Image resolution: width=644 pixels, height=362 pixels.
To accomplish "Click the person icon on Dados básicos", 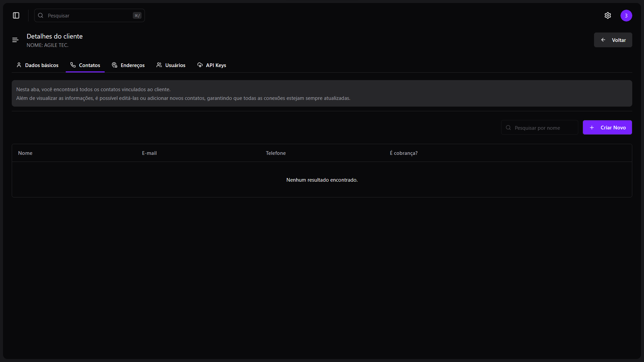I will click(x=19, y=65).
